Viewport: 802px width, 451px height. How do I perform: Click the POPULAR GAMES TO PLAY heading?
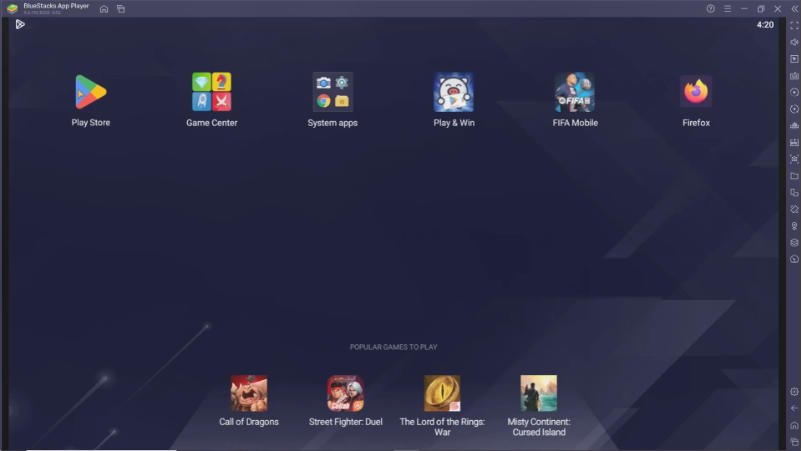pos(393,347)
